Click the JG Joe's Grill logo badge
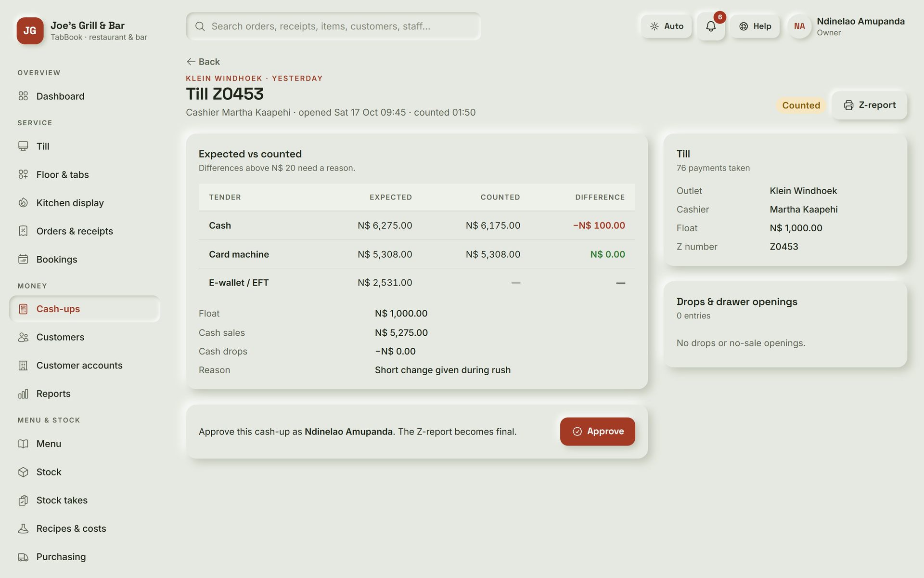Image resolution: width=924 pixels, height=578 pixels. pyautogui.click(x=30, y=30)
